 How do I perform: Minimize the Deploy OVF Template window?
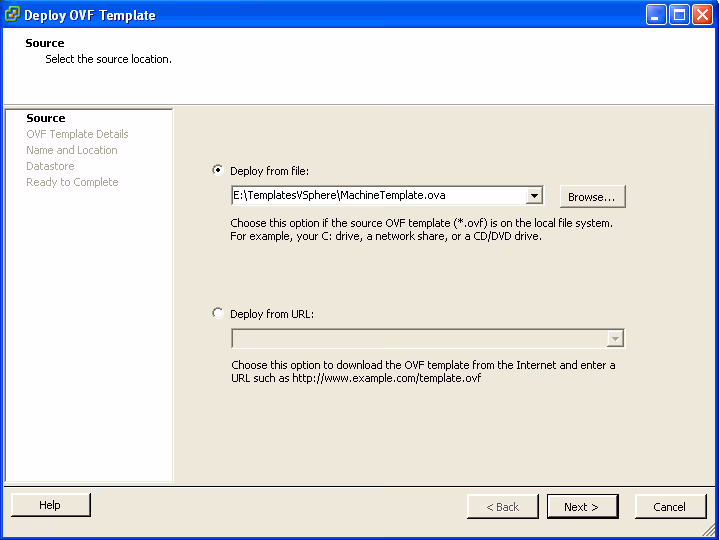(x=656, y=15)
